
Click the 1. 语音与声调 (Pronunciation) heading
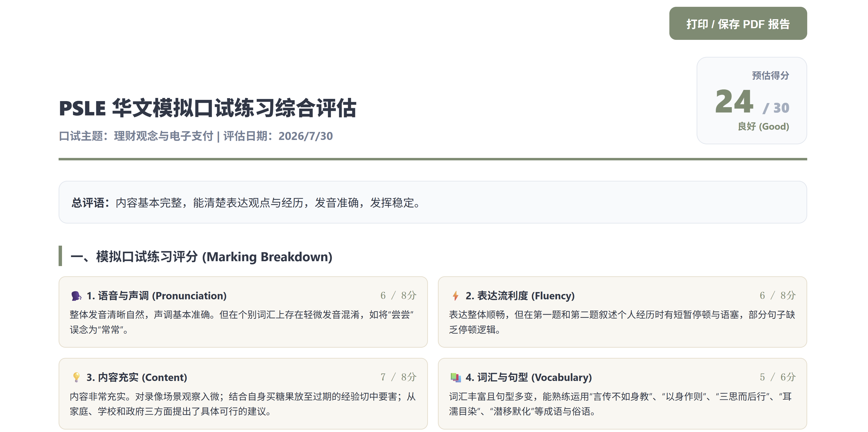(157, 296)
